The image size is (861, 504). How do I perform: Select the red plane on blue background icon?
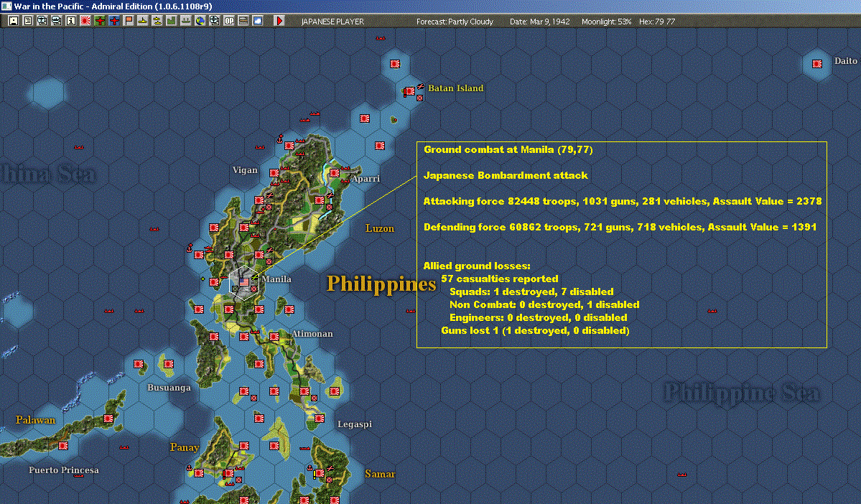coord(113,21)
